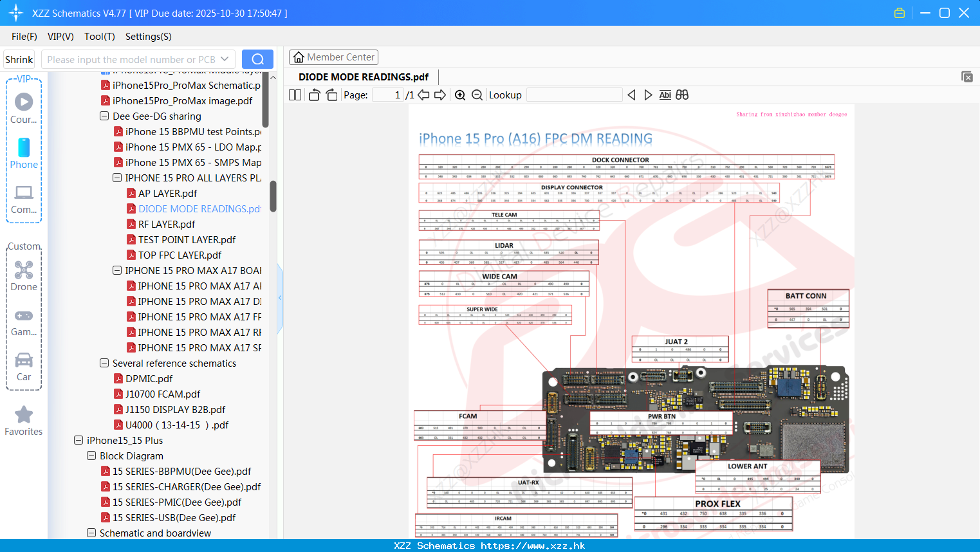Toggle the Abi text match option

tap(665, 95)
